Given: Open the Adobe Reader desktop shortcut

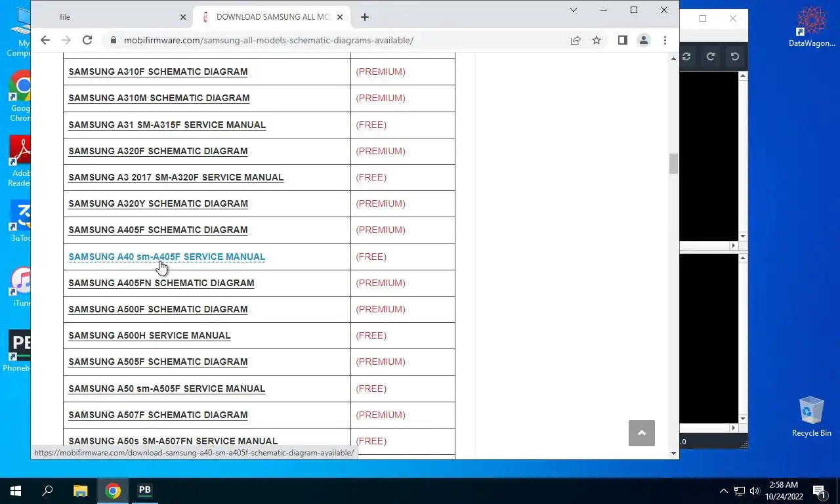Looking at the screenshot, I should click(x=20, y=161).
